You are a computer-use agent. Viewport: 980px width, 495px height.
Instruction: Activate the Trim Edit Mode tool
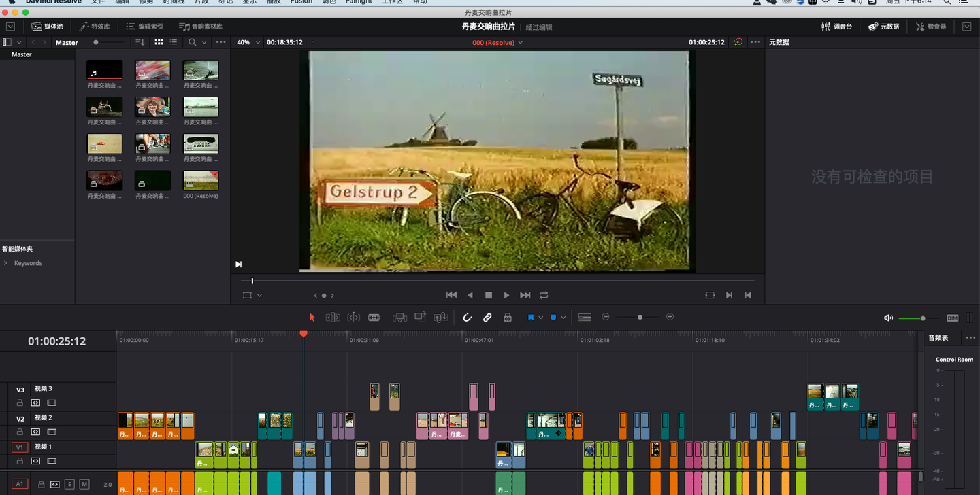(333, 318)
